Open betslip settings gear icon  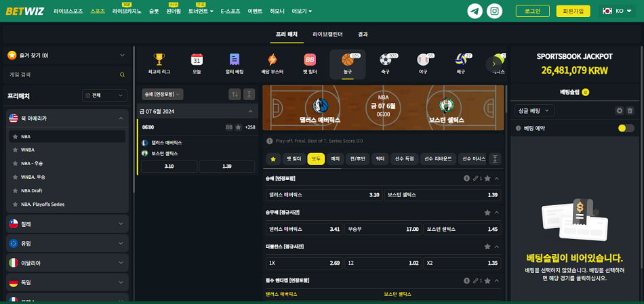tap(619, 110)
